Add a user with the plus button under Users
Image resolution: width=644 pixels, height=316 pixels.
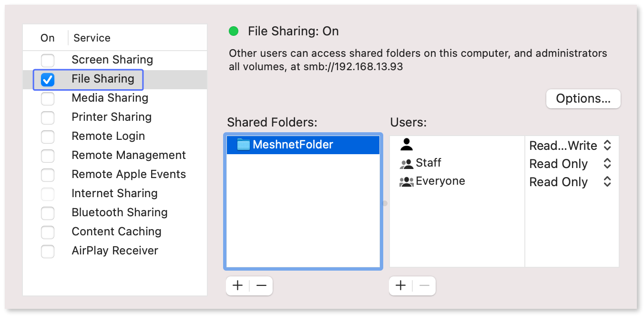(400, 285)
